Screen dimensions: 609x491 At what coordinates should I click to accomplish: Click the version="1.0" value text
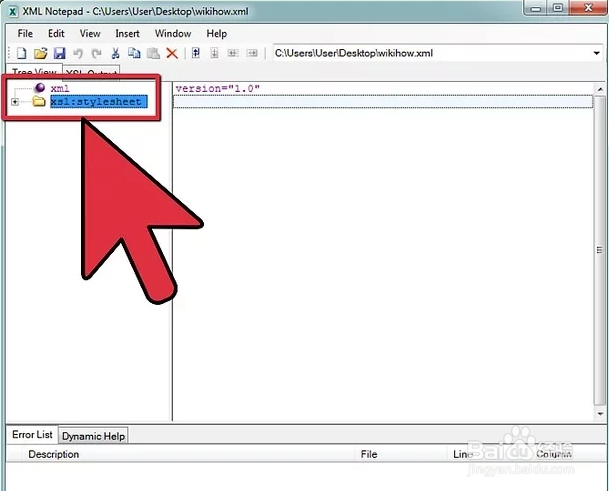point(218,89)
